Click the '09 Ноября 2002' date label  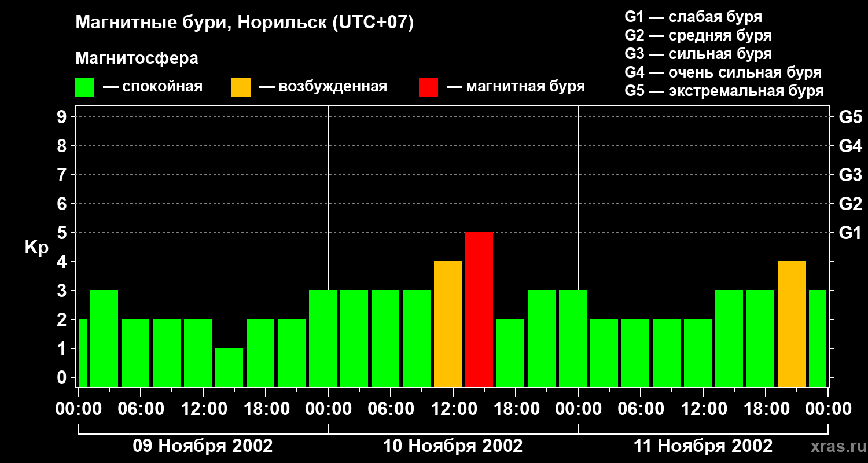(203, 446)
